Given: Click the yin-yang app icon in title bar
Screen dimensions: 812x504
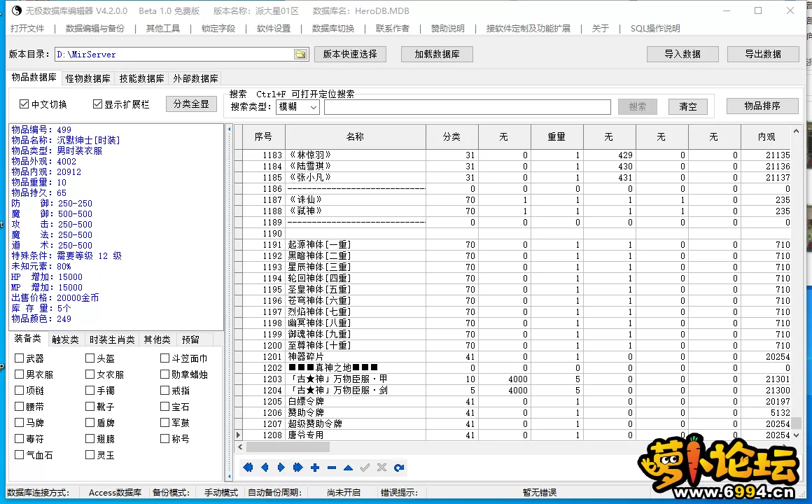Looking at the screenshot, I should coord(17,10).
